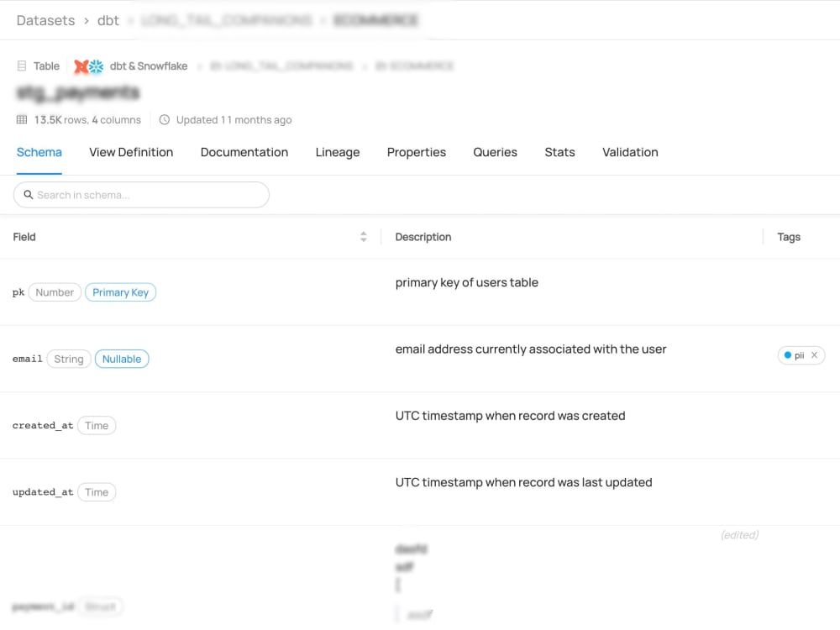Click the Snowflake snowflake icon beside the dbt logo
This screenshot has height=630, width=840.
pos(95,66)
